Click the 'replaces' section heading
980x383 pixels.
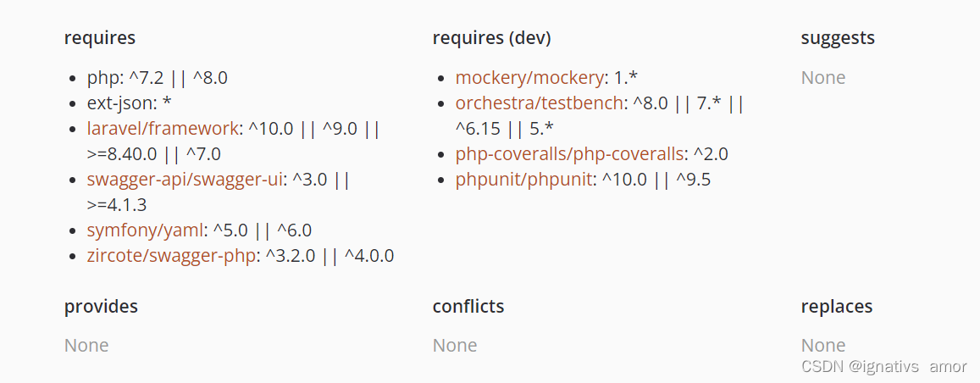[836, 307]
